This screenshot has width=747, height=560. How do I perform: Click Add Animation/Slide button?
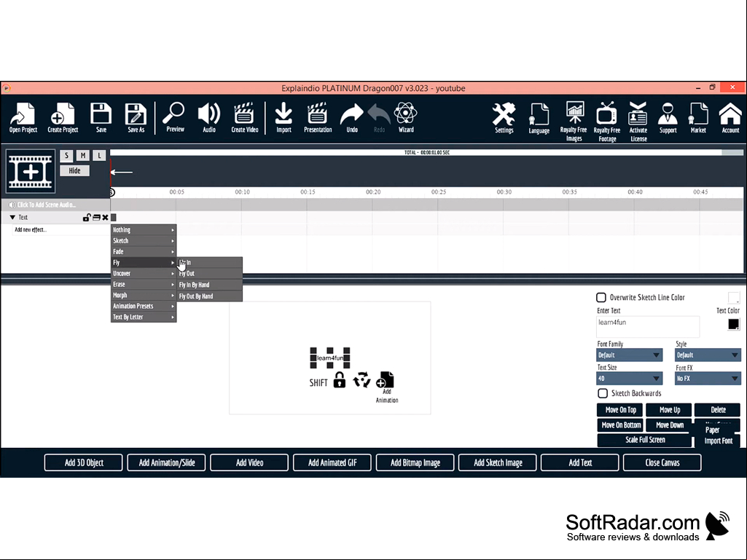(166, 463)
